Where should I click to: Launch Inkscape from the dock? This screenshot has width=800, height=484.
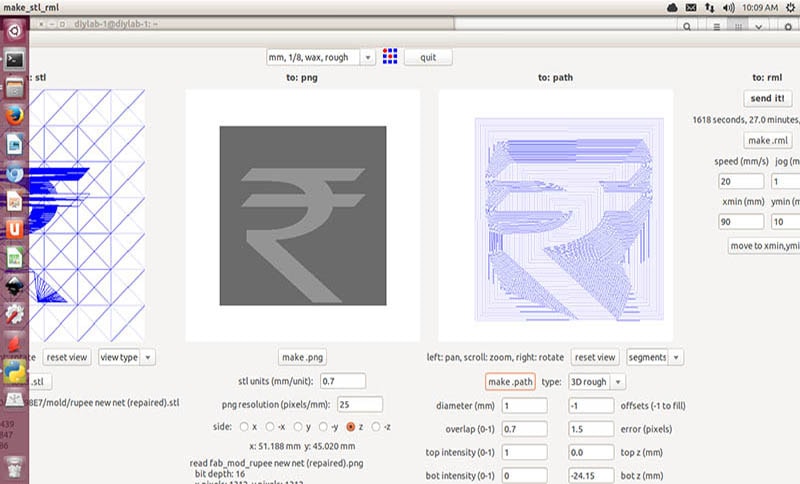coord(14,286)
